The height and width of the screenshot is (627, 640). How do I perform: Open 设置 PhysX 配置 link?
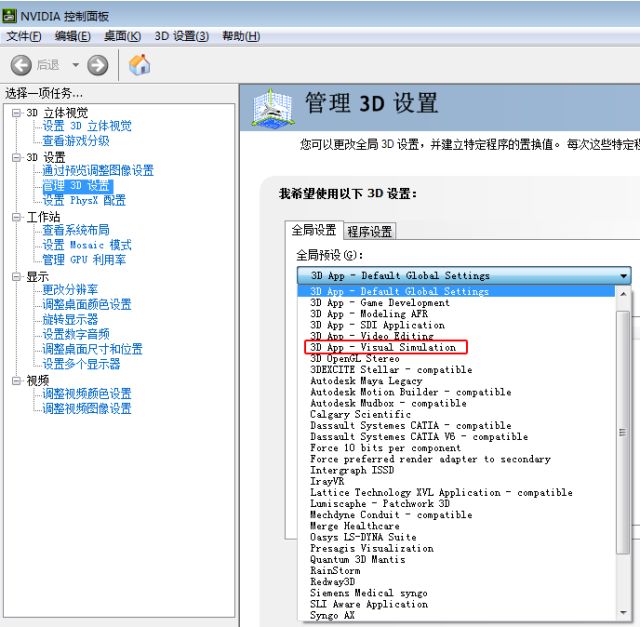pyautogui.click(x=84, y=200)
